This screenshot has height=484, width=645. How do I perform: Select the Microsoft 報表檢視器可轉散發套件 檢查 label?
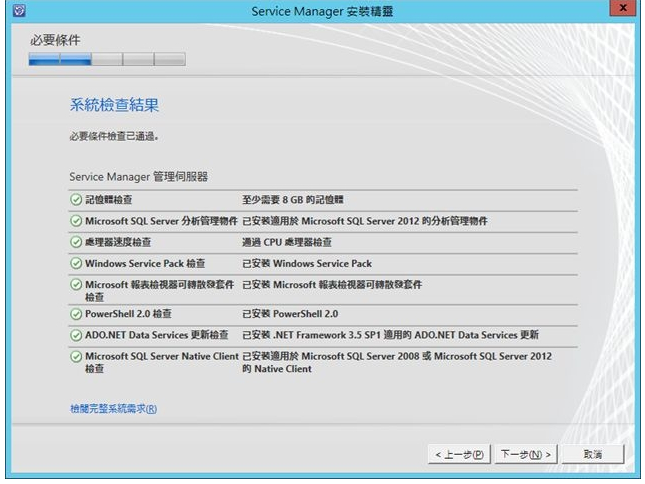160,291
